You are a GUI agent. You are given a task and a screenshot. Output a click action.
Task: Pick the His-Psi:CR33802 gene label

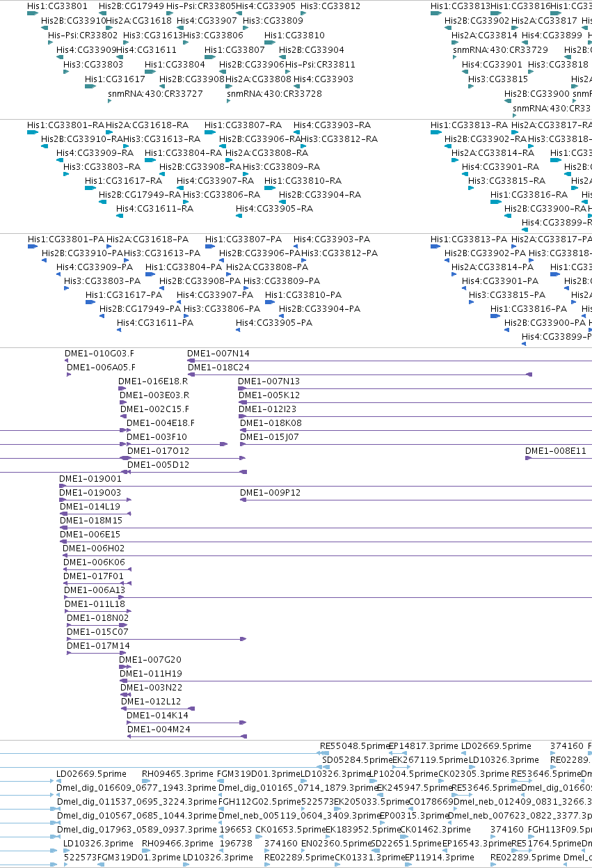83,35
